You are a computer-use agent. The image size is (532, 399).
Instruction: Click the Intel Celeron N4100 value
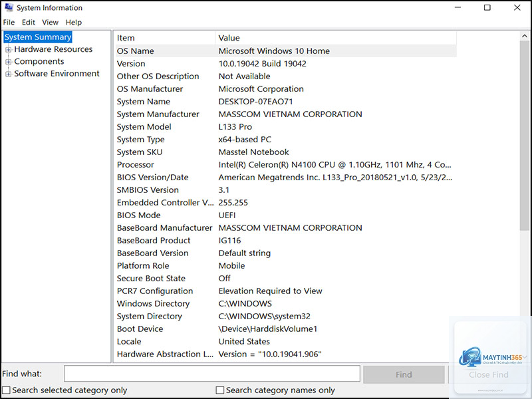[334, 164]
